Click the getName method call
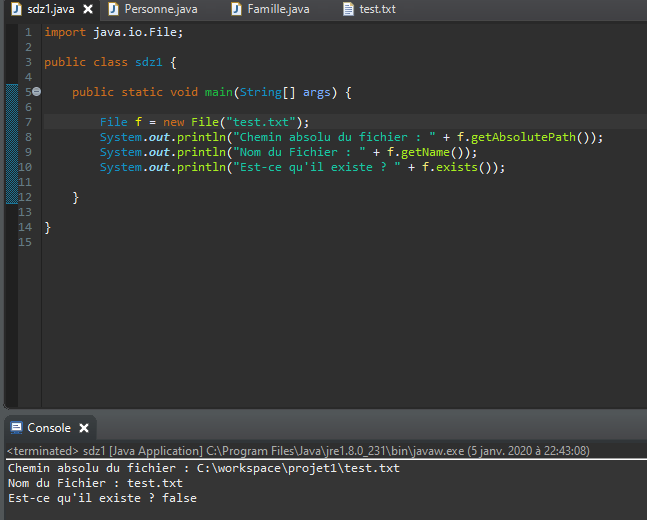647x520 pixels. (x=425, y=152)
